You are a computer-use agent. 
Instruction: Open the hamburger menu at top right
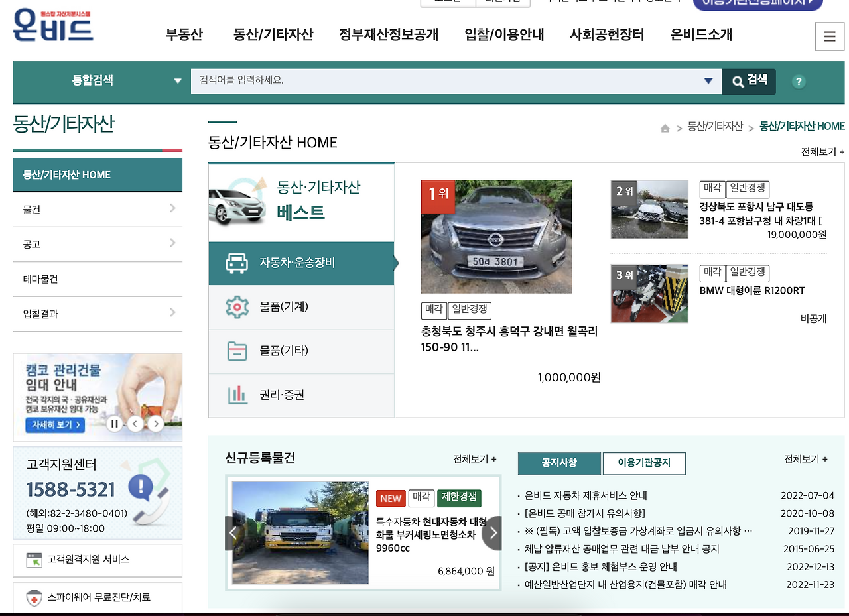pos(829,36)
